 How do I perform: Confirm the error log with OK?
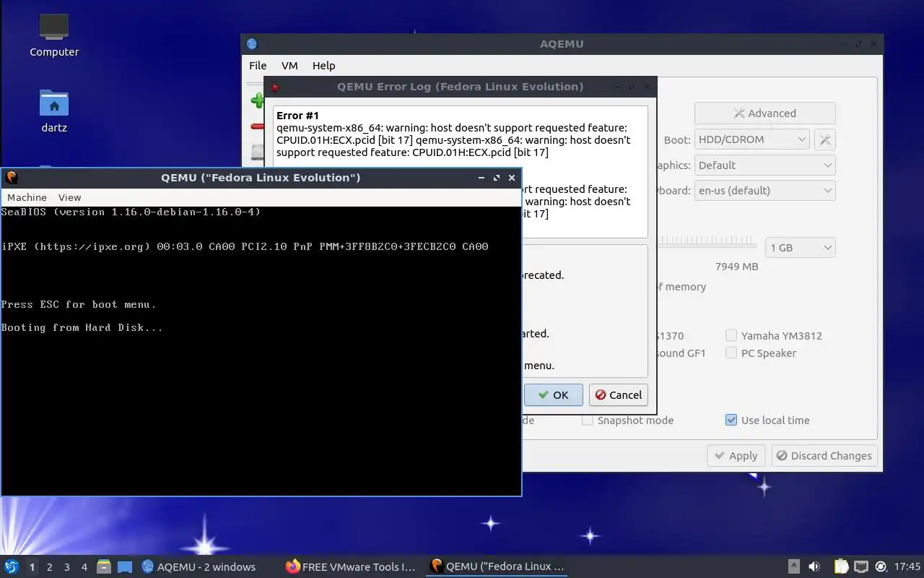point(553,394)
